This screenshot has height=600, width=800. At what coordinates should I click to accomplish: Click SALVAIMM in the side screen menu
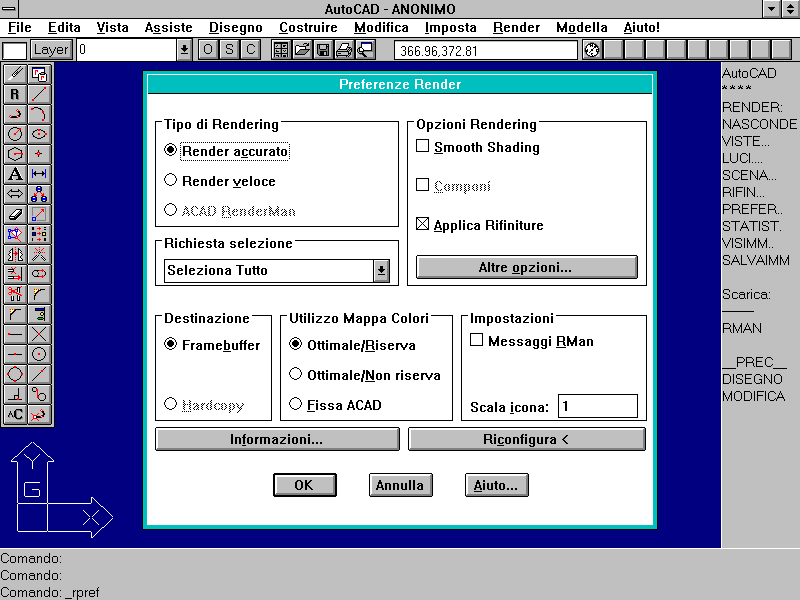coord(756,261)
